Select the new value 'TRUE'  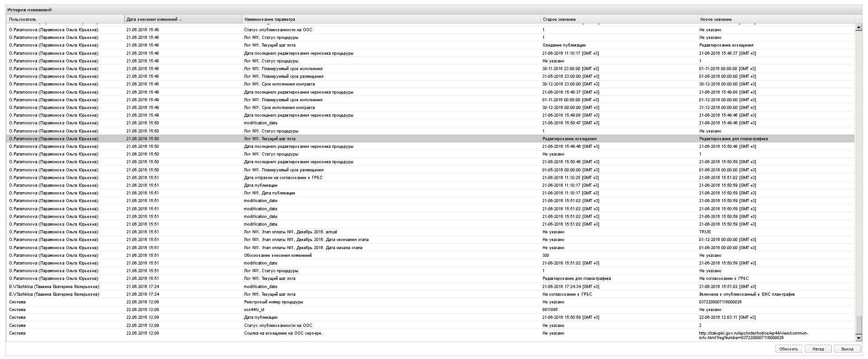pyautogui.click(x=705, y=232)
